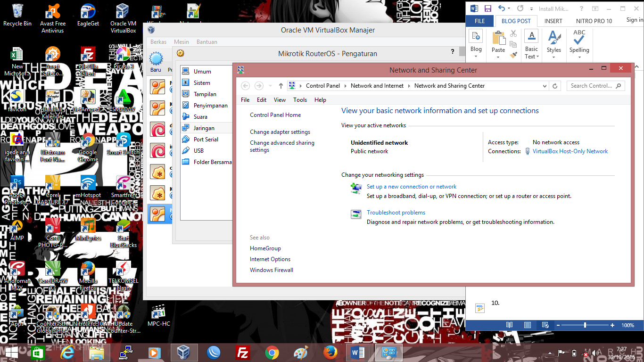Switch Word to Print Layout view
This screenshot has width=644, height=362.
pyautogui.click(x=528, y=325)
